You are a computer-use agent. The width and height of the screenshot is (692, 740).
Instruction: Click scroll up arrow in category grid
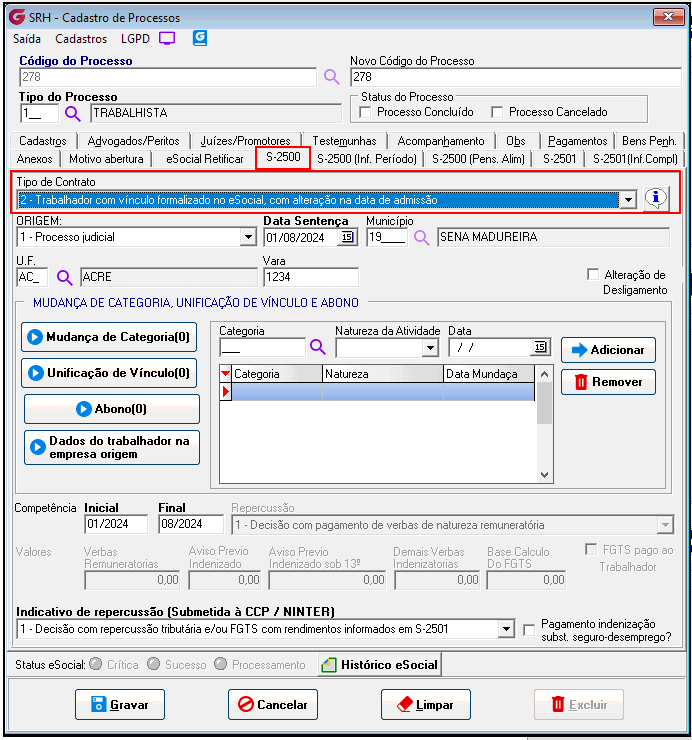pos(544,374)
